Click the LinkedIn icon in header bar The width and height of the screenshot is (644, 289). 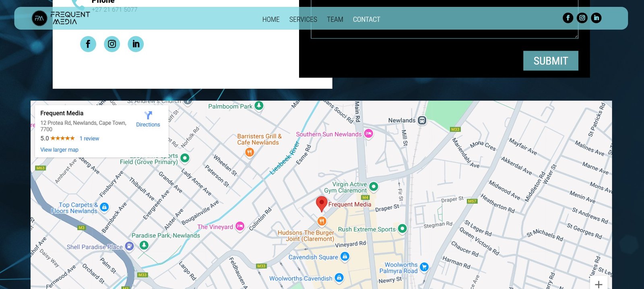point(596,18)
